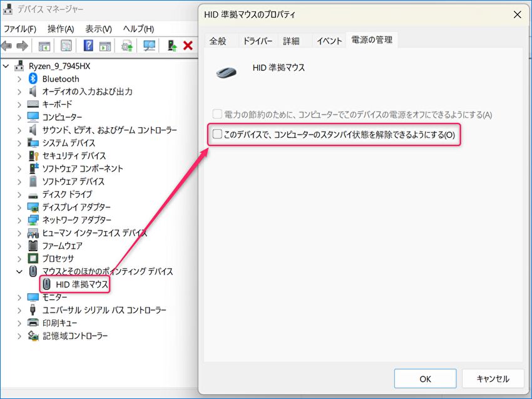Switch to the ドライバー tab
The height and width of the screenshot is (399, 532).
pyautogui.click(x=257, y=41)
